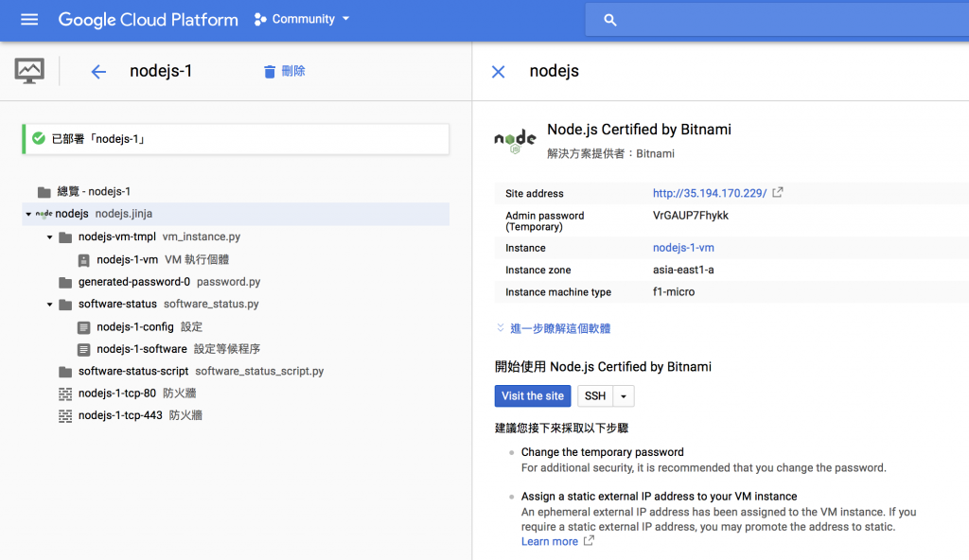Click firewall icon of nodejs-1-tcp-80
969x560 pixels.
coord(65,394)
